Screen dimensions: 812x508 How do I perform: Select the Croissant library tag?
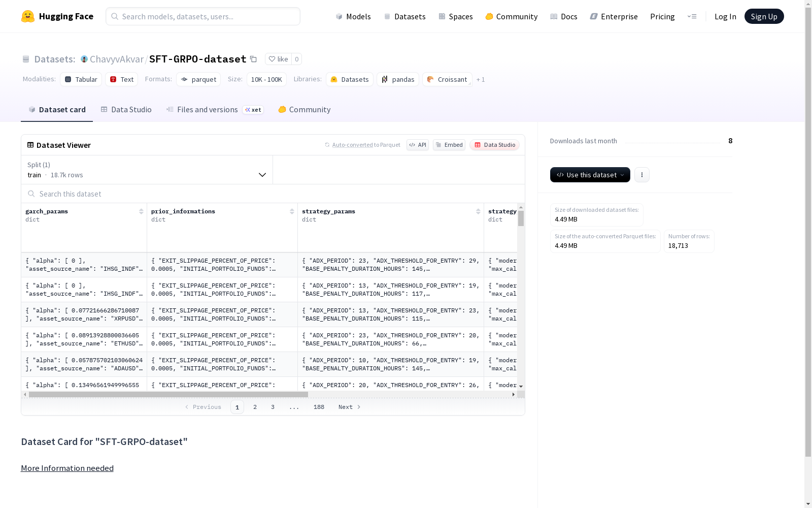447,79
